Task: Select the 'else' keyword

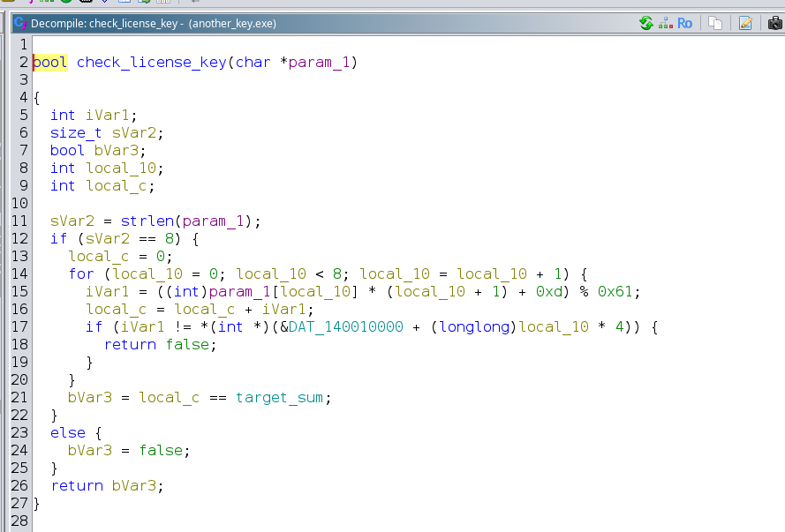Action: coord(68,432)
